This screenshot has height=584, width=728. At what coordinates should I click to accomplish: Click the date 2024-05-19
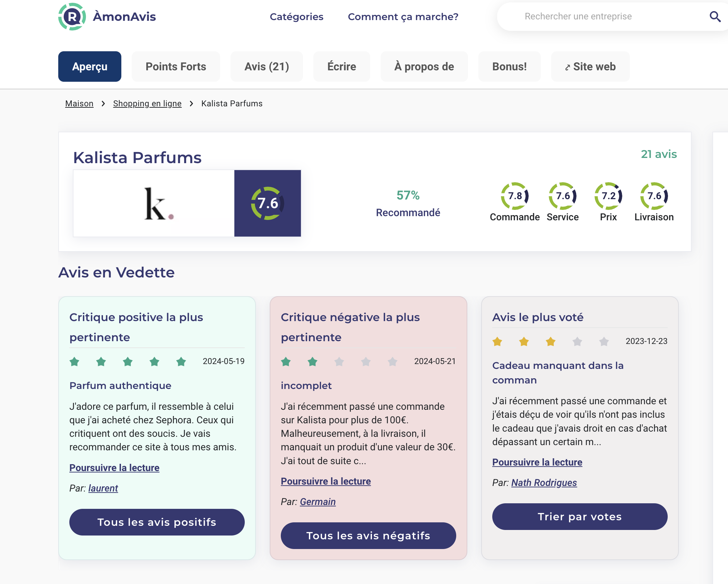coord(224,361)
